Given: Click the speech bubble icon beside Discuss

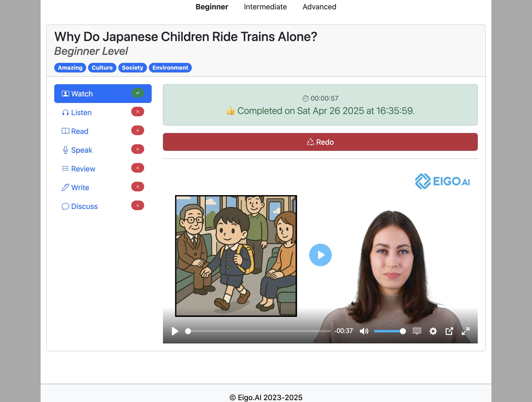Looking at the screenshot, I should pyautogui.click(x=66, y=206).
